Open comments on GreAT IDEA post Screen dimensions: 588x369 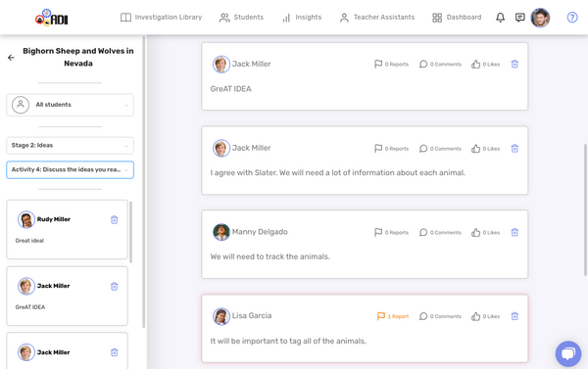tap(440, 64)
